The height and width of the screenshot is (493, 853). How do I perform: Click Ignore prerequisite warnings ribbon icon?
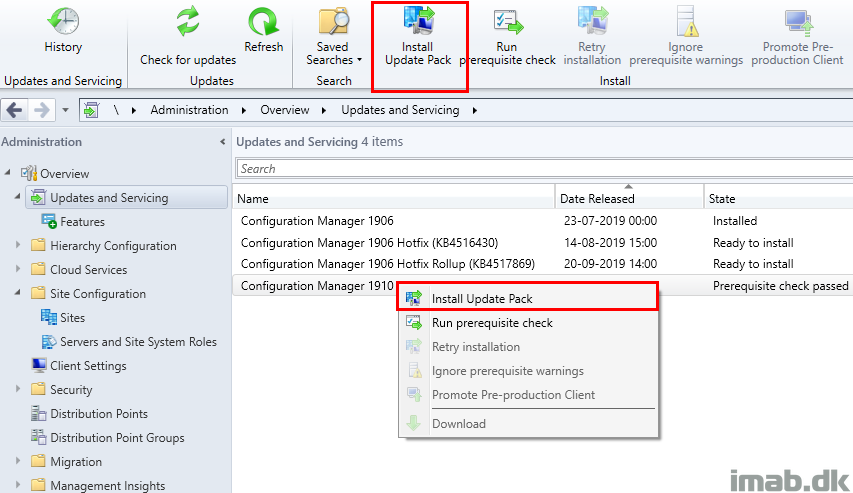pos(688,21)
